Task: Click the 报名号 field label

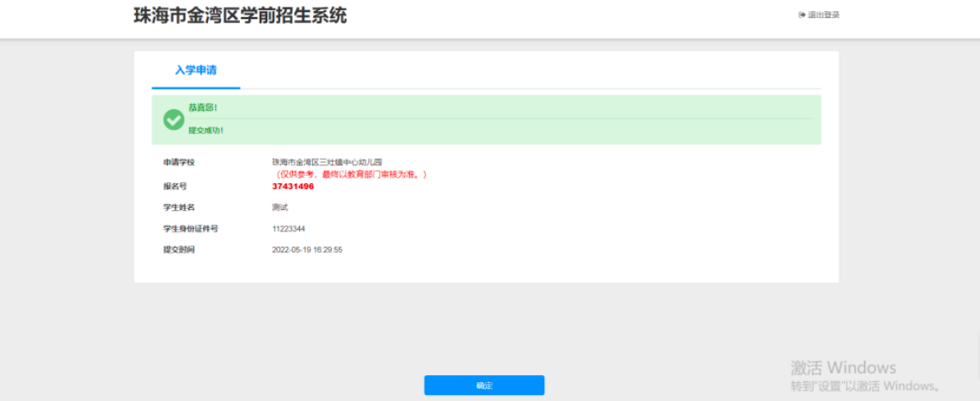Action: pos(175,186)
